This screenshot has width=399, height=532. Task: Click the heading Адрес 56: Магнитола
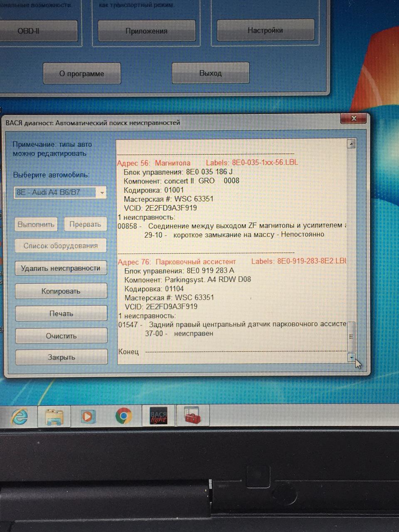click(x=153, y=163)
